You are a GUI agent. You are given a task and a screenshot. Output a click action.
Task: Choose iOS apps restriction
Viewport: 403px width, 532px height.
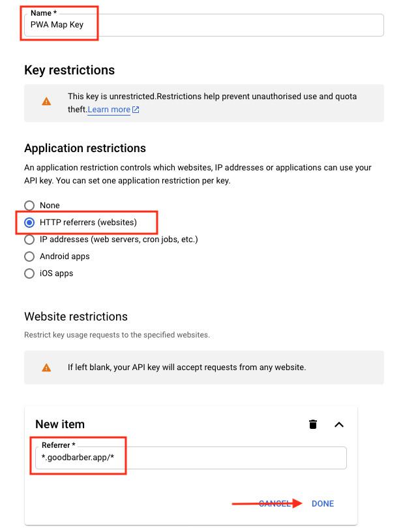(x=29, y=274)
